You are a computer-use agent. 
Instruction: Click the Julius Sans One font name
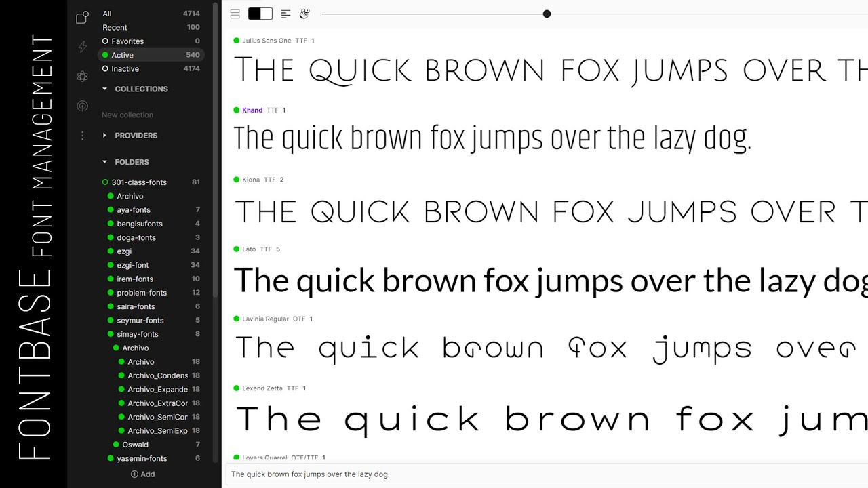coord(267,41)
